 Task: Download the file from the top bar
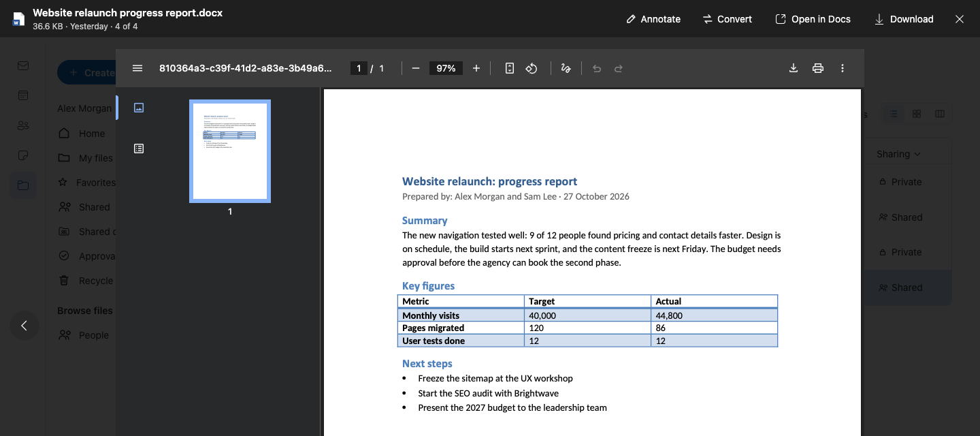point(904,19)
